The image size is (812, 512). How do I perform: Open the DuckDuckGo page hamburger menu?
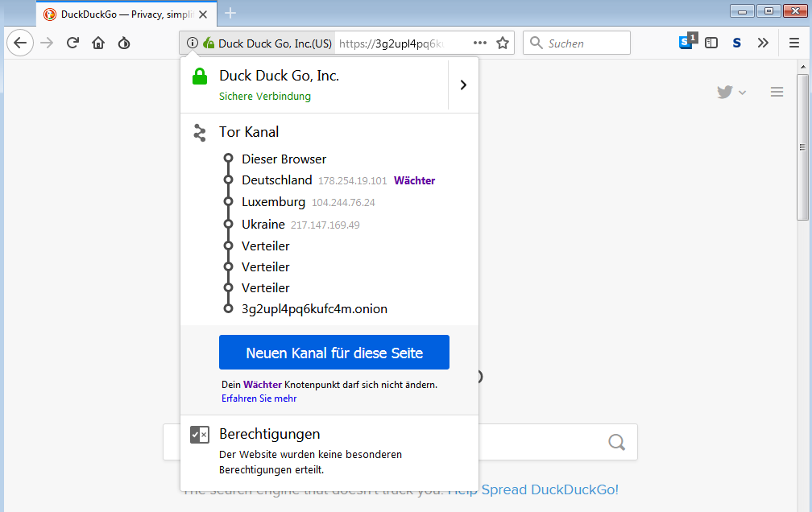777,92
